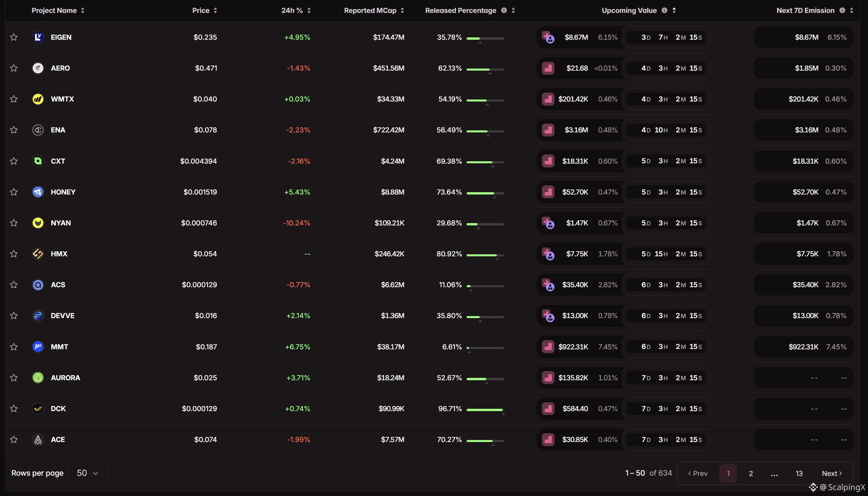Click the HMX token logo

tap(38, 254)
